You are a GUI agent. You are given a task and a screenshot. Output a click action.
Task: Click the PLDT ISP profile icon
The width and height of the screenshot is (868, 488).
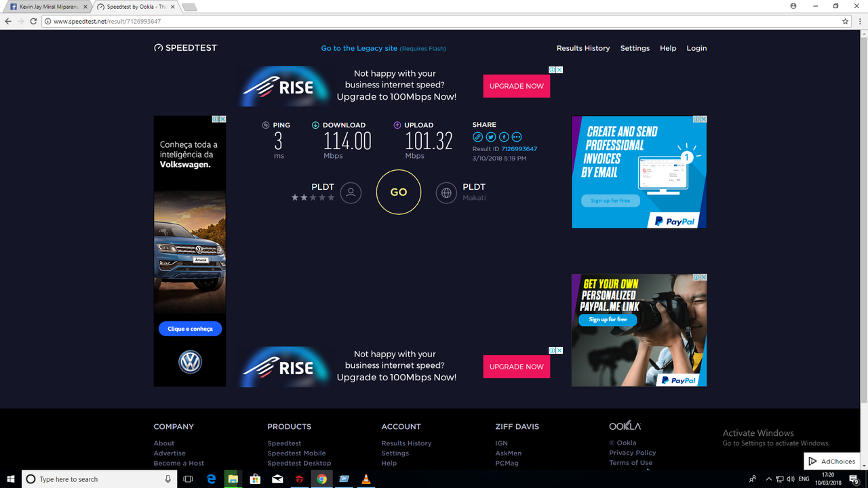pyautogui.click(x=351, y=192)
